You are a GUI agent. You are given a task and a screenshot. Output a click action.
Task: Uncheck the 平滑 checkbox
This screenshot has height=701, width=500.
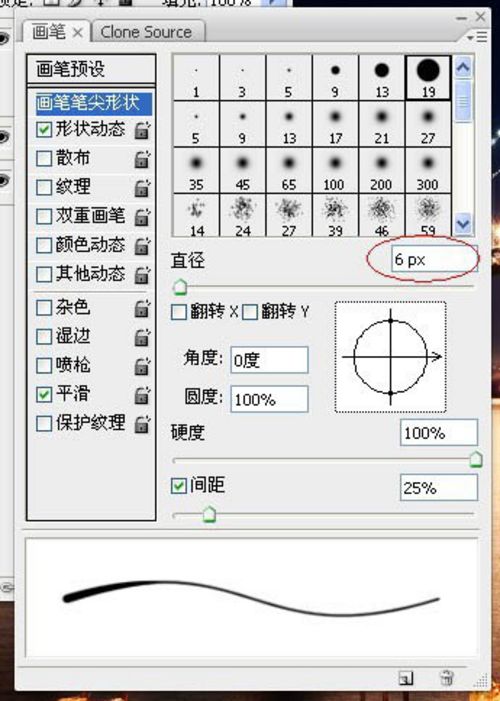coord(44,395)
